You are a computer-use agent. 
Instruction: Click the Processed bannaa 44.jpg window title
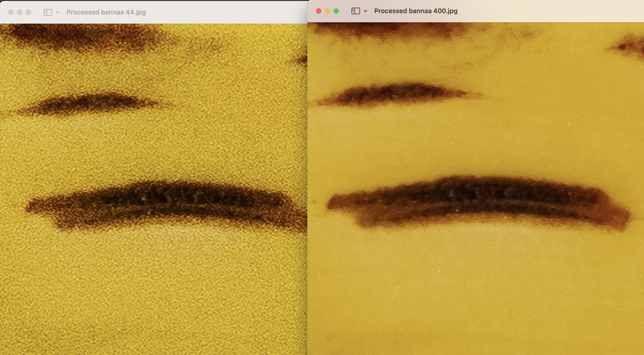coord(106,12)
